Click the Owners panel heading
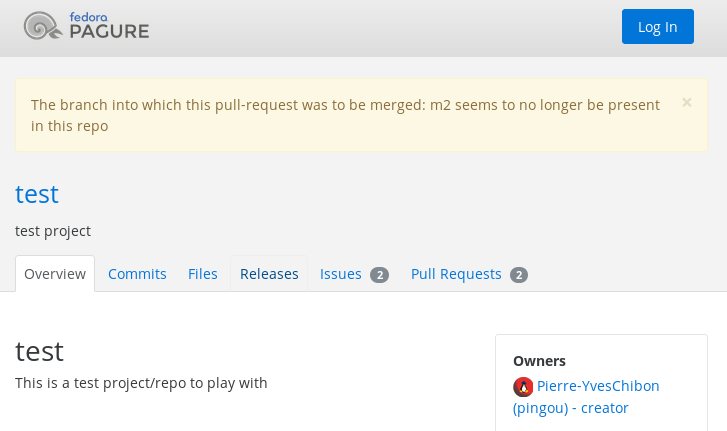 click(x=539, y=361)
